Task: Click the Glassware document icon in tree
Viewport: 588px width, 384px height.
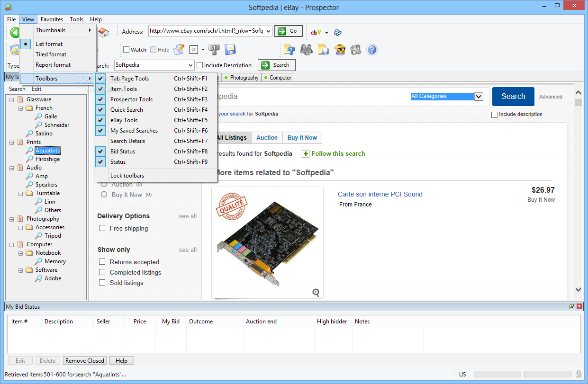Action: click(20, 99)
